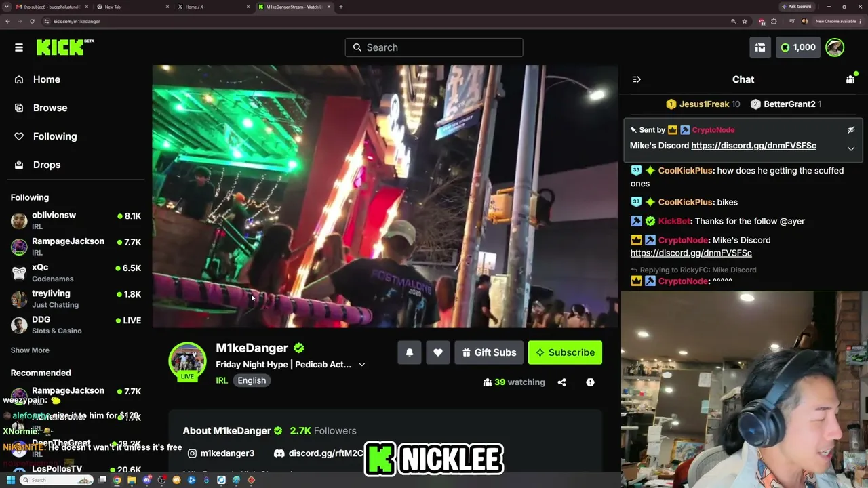Expand the stream title dropdown chevron
Image resolution: width=868 pixels, height=488 pixels.
click(x=361, y=365)
